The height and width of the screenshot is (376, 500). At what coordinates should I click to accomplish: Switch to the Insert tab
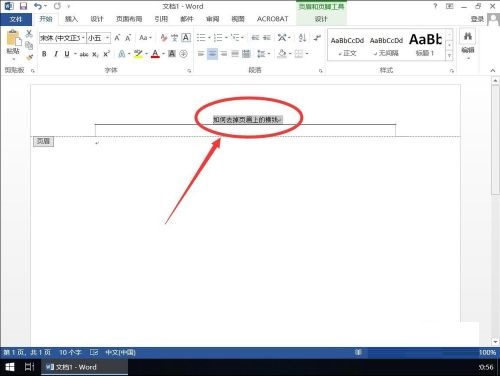coord(71,19)
